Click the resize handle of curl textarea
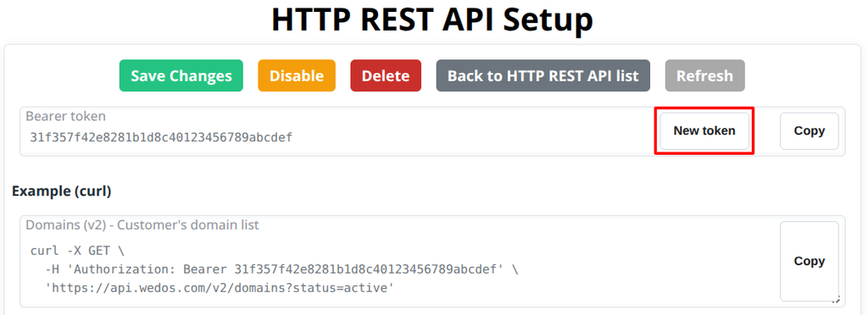 (837, 299)
